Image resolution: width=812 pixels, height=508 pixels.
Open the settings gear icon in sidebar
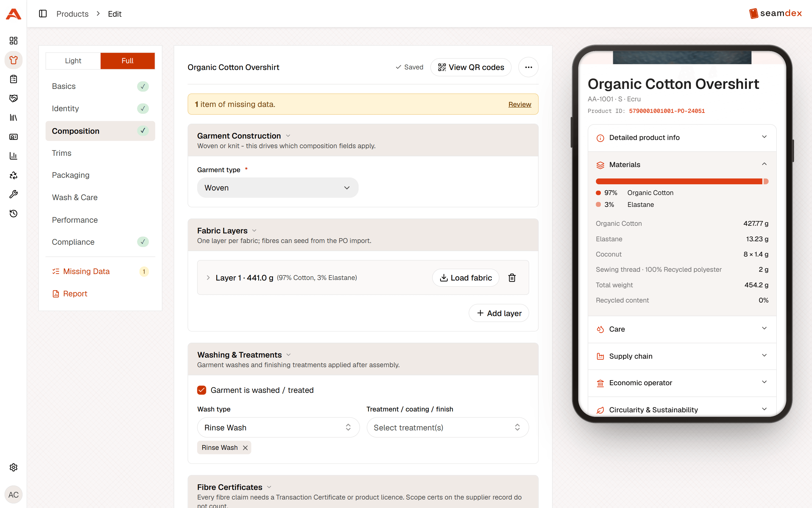coord(14,467)
